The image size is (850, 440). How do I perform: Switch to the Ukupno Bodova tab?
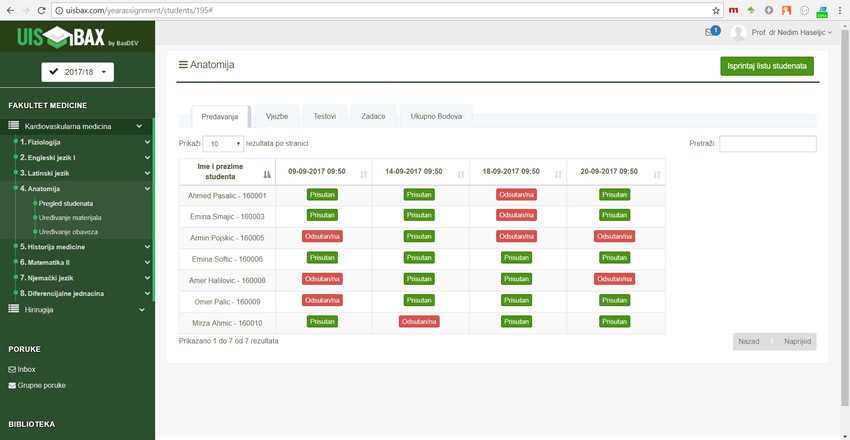[436, 117]
